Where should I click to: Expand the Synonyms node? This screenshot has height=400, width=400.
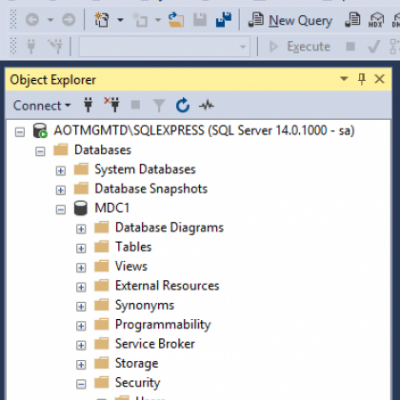click(x=81, y=306)
